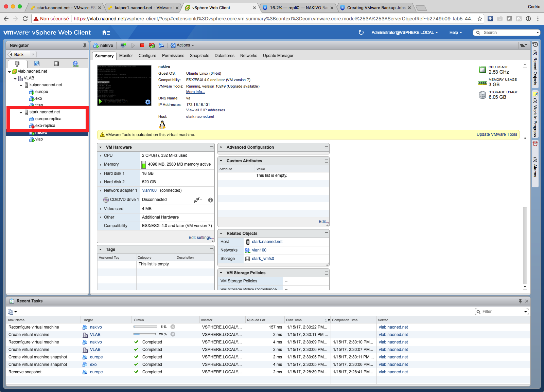The image size is (544, 392).
Task: Click the Update VMware Tools link
Action: (496, 134)
